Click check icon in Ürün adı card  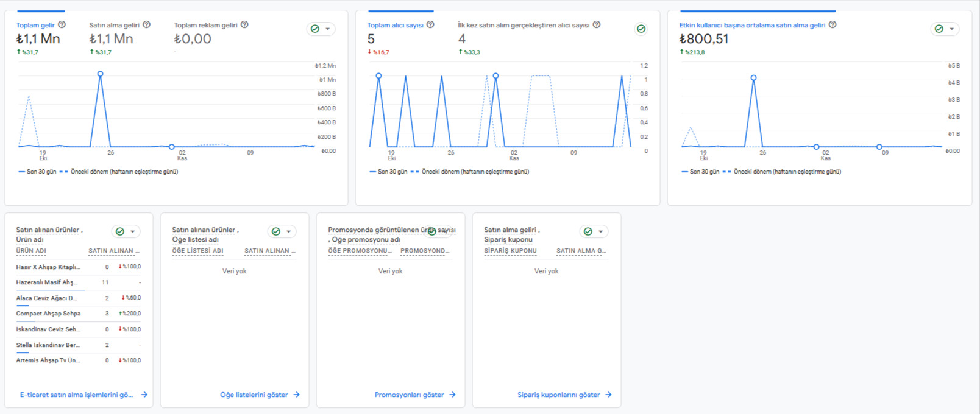coord(120,231)
